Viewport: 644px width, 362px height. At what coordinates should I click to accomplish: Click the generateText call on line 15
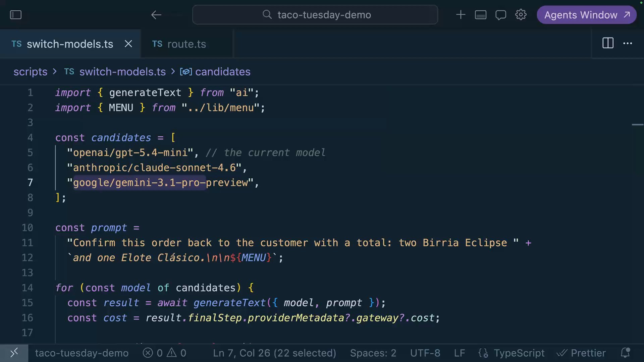[229, 303]
